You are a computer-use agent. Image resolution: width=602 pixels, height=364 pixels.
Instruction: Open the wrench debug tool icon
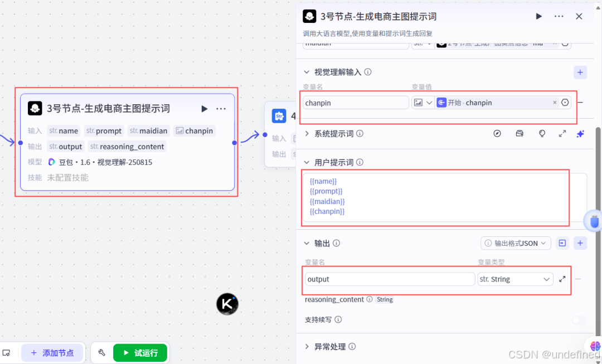click(102, 352)
